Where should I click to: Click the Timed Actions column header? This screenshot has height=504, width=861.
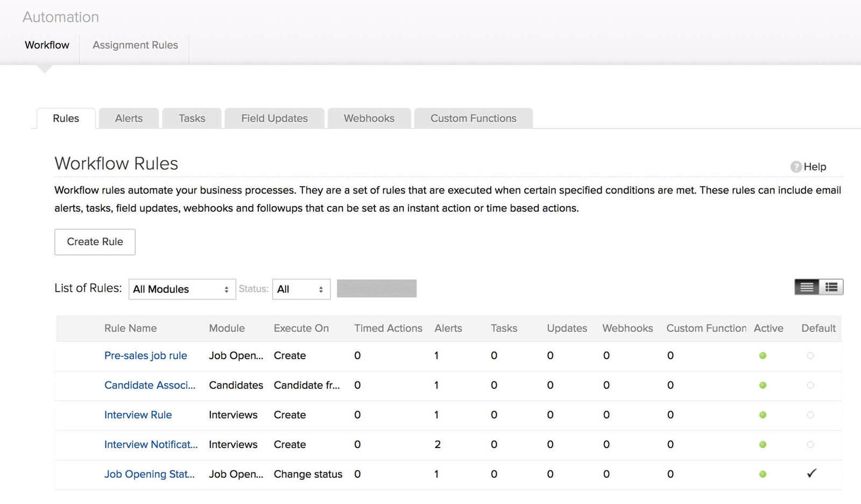point(388,328)
